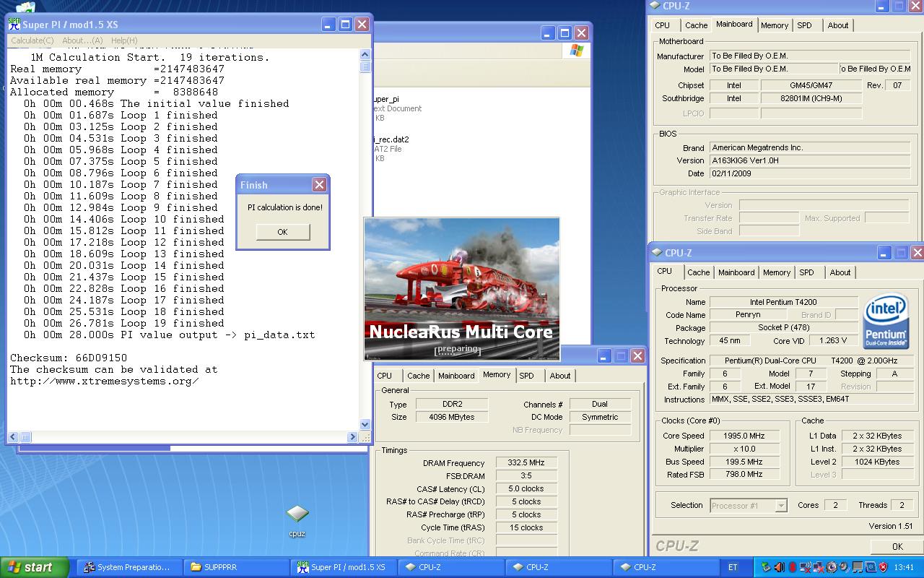The image size is (924, 578).
Task: Click the wireless network disconnected tray icon
Action: click(806, 567)
